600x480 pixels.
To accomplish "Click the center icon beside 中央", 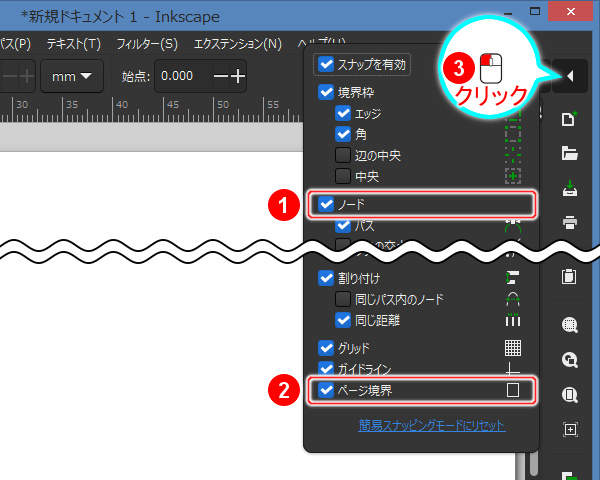I will coord(513,176).
